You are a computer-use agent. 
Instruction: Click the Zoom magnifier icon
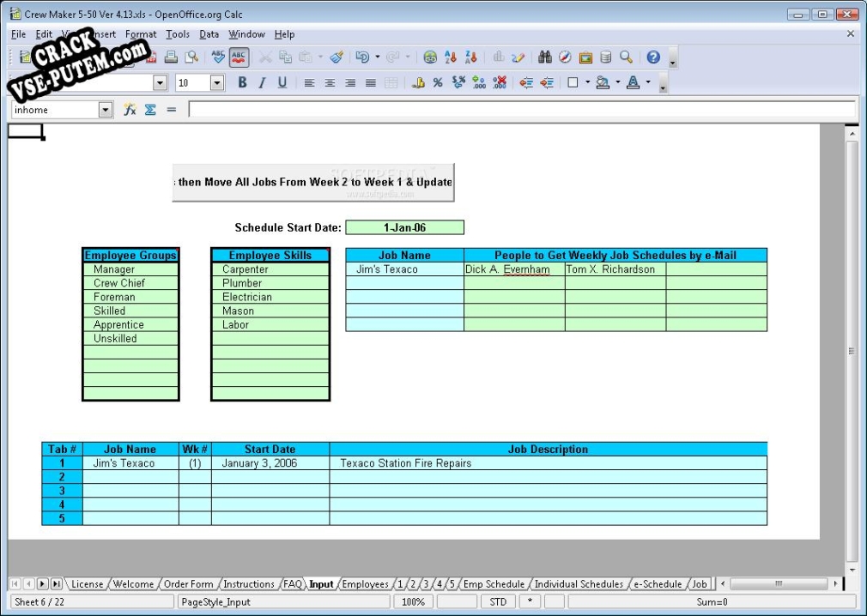coord(626,57)
